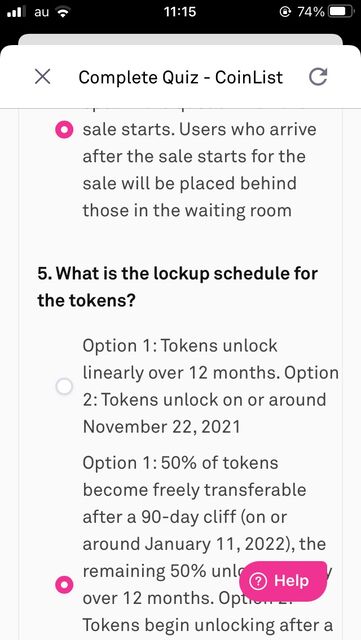Tap question 5 lockup schedule heading
361x640 pixels.
click(x=178, y=287)
